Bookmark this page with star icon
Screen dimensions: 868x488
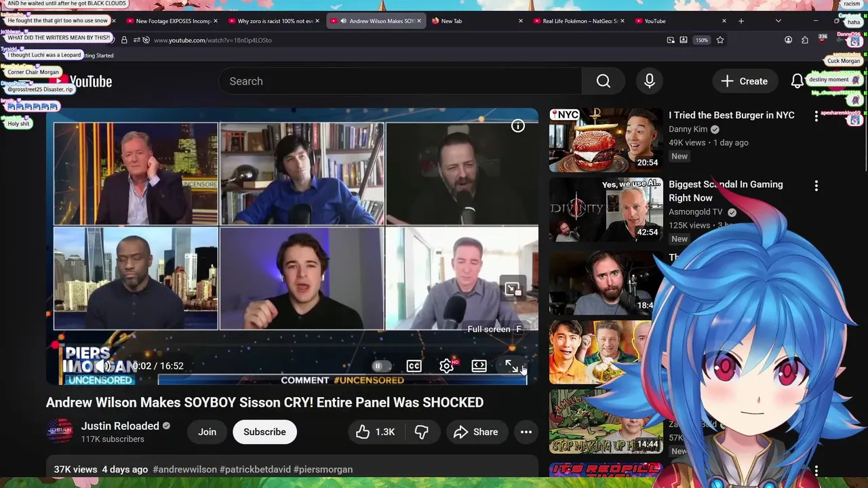(x=720, y=40)
